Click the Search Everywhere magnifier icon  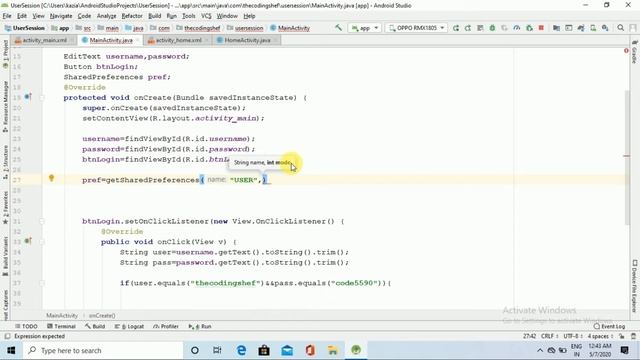click(x=620, y=28)
